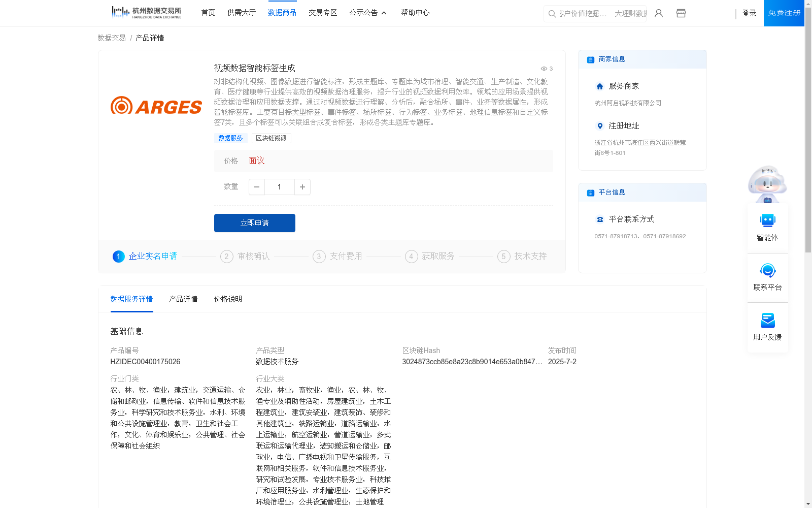Screen dimensions: 812x508
Task: Click the 基础信息 section heading
Action: pyautogui.click(x=126, y=331)
